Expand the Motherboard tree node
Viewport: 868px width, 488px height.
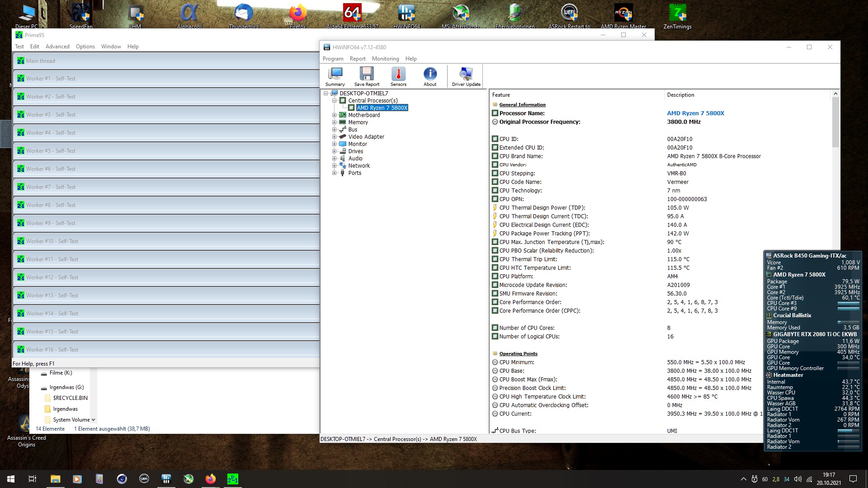coord(335,115)
